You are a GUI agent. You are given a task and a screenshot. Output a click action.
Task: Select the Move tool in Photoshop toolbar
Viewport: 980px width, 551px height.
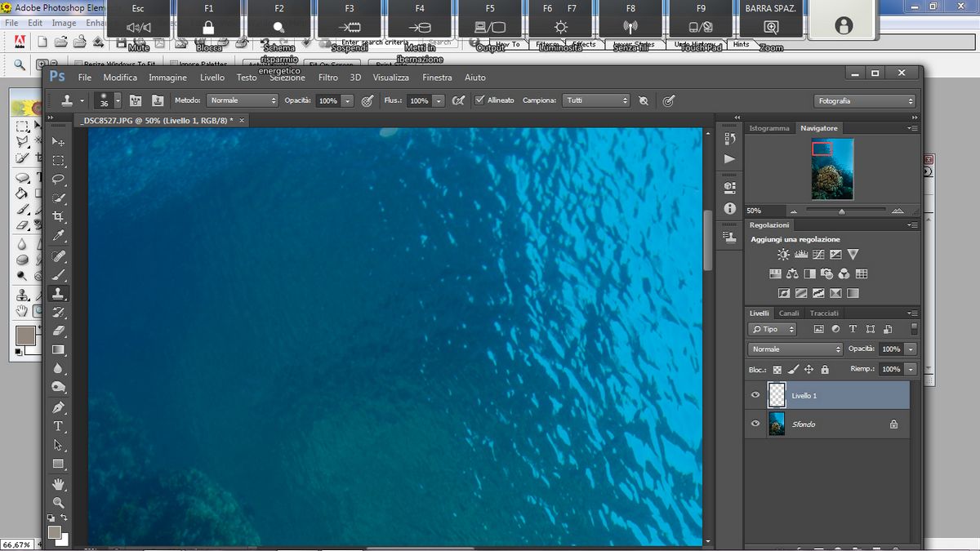[58, 142]
